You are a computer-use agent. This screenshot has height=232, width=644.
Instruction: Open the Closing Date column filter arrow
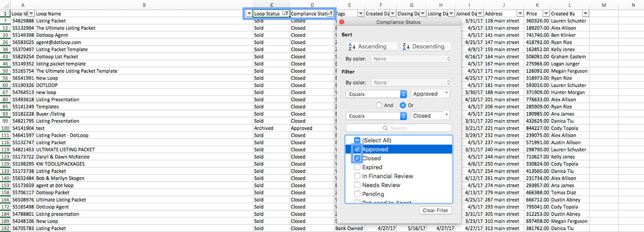[x=423, y=14]
